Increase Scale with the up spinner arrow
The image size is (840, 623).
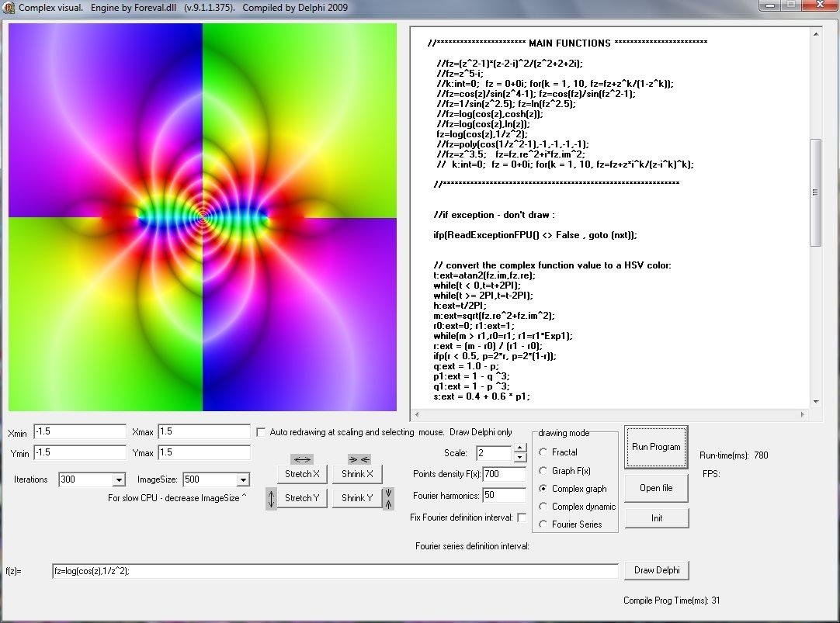[520, 448]
